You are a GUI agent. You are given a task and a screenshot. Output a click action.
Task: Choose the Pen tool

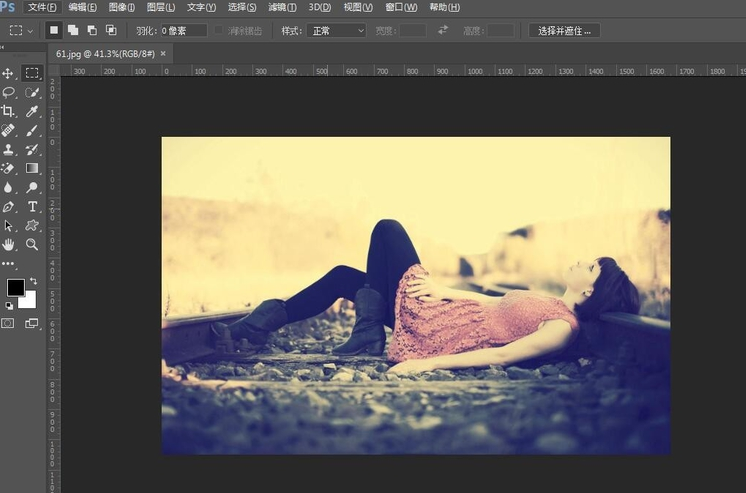click(x=9, y=206)
